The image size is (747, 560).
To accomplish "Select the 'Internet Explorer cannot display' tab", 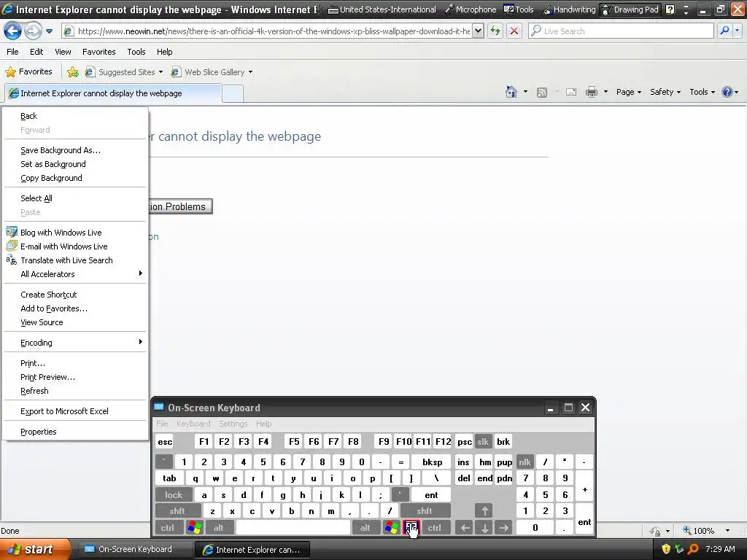I will pyautogui.click(x=113, y=93).
